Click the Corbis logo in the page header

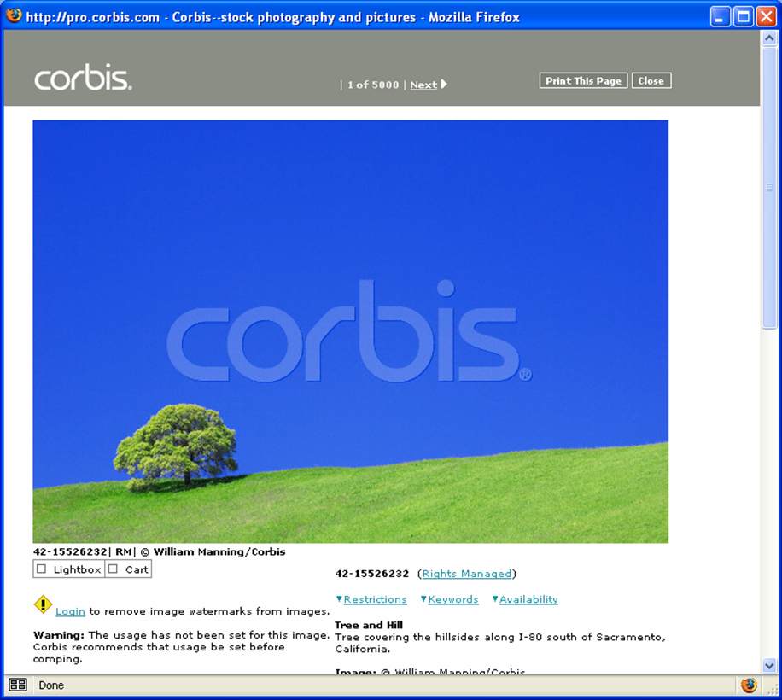click(x=83, y=78)
